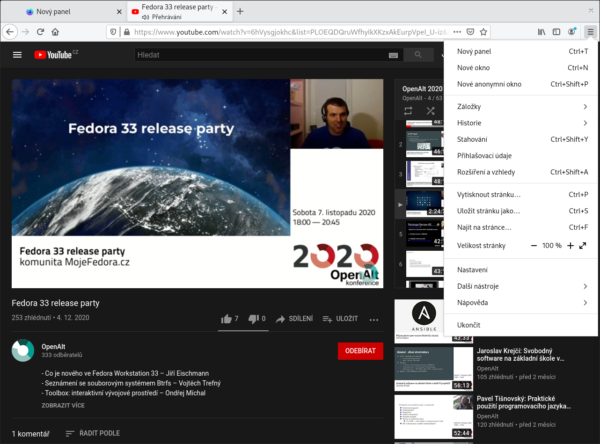The image size is (600, 444).
Task: Mute the playing tab via the Přehrávání indicator
Action: [147, 17]
